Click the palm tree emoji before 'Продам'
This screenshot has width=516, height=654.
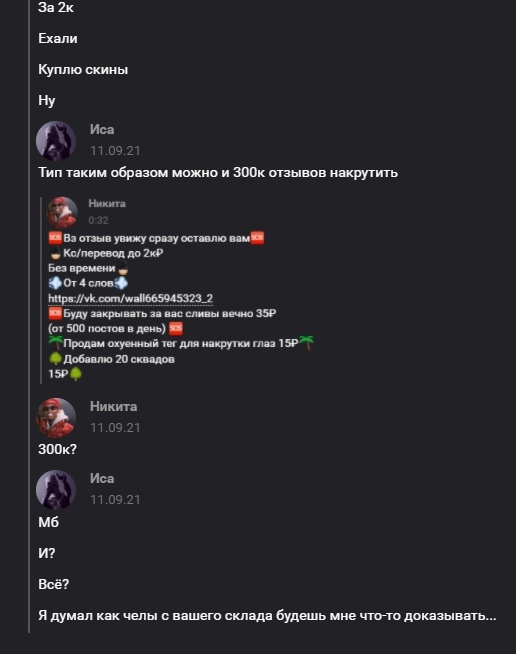55,343
